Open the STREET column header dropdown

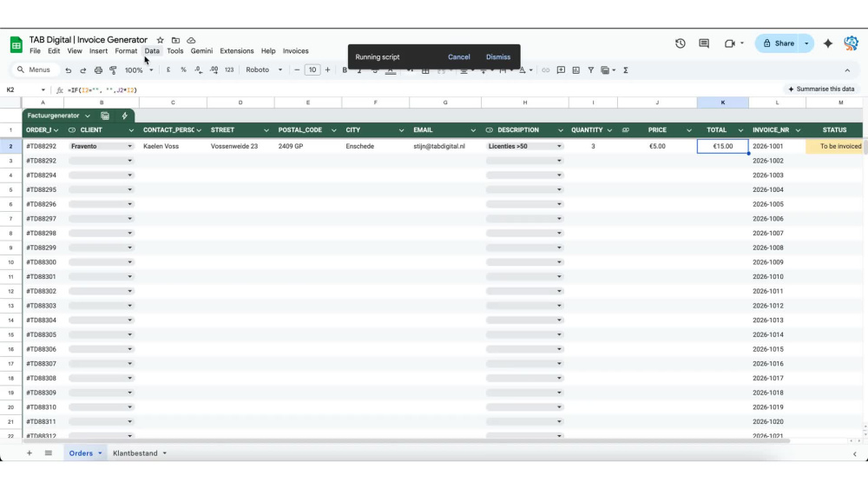click(x=266, y=130)
